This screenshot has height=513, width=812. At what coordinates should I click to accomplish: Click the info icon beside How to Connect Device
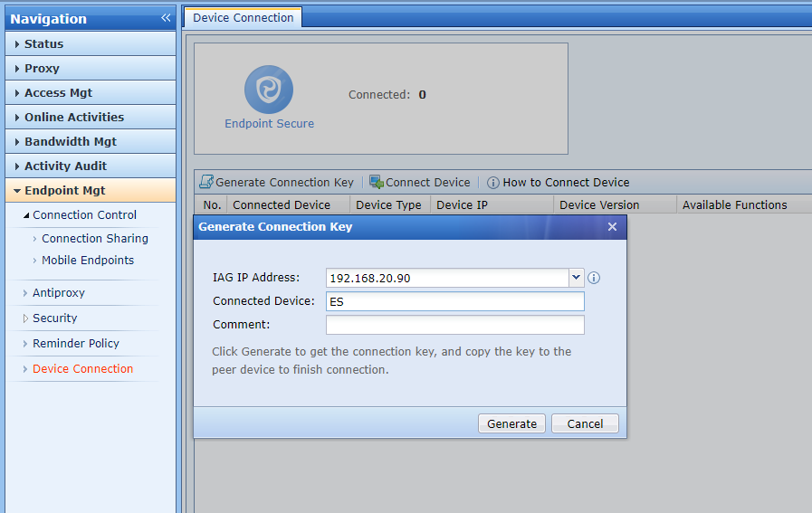tap(493, 182)
